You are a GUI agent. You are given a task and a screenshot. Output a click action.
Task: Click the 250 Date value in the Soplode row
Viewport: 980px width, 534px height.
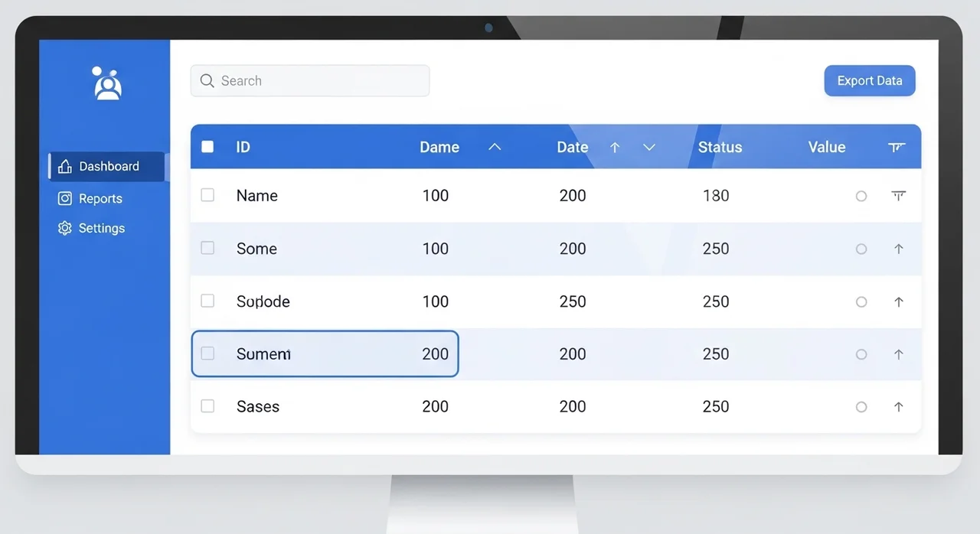pyautogui.click(x=573, y=301)
